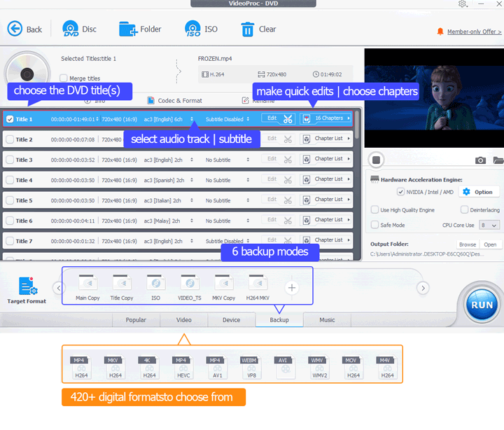
Task: Open settings gear in title bar
Action: [x=462, y=4]
